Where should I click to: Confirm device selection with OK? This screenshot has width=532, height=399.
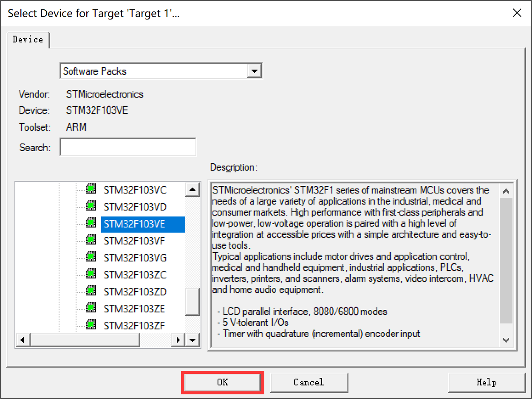(x=223, y=382)
